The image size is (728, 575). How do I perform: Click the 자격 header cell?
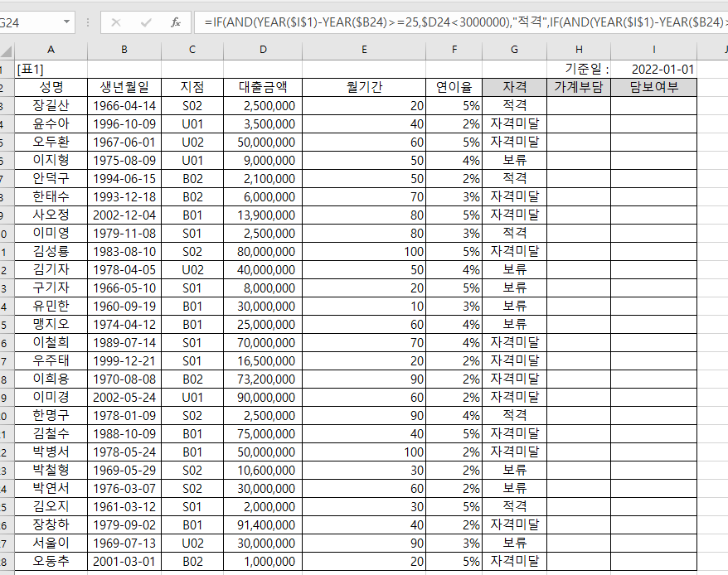pyautogui.click(x=514, y=87)
